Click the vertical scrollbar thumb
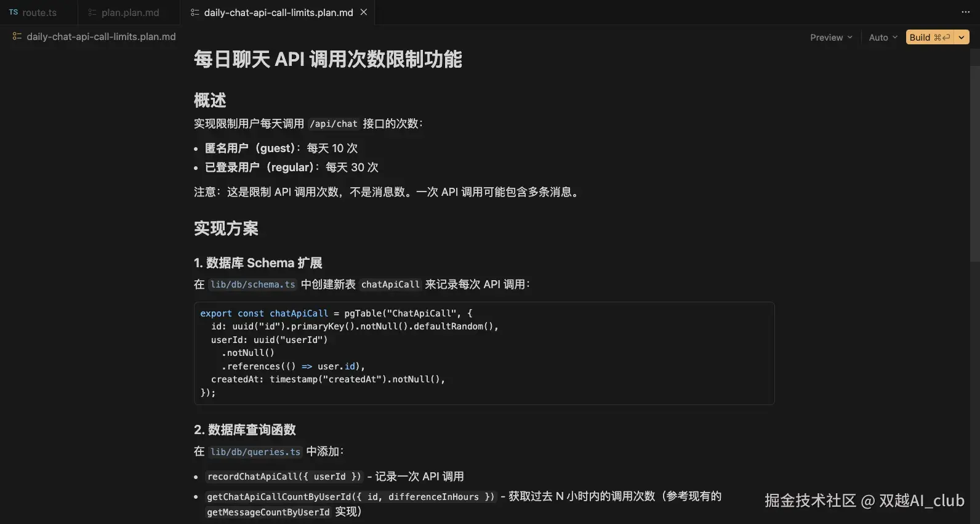The width and height of the screenshot is (980, 524). tap(975, 163)
